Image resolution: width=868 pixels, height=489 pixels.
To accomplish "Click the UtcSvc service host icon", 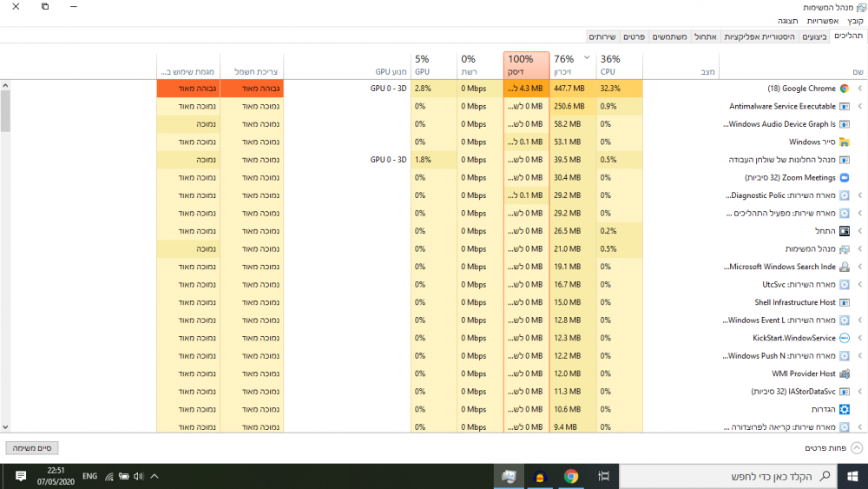I will [845, 285].
